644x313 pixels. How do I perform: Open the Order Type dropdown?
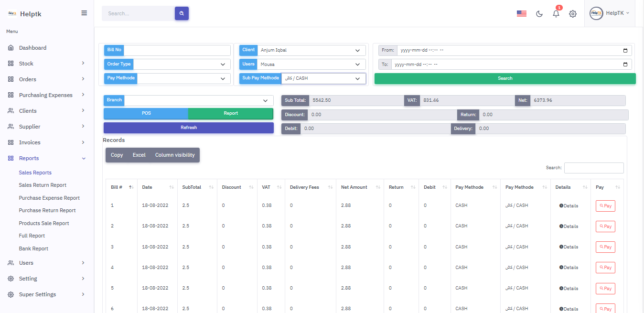pyautogui.click(x=182, y=65)
